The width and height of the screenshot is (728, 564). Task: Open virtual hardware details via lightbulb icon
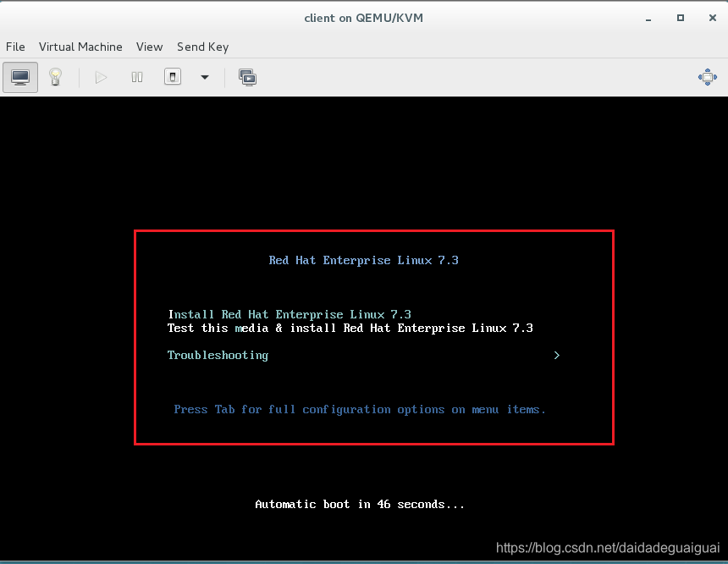tap(55, 77)
